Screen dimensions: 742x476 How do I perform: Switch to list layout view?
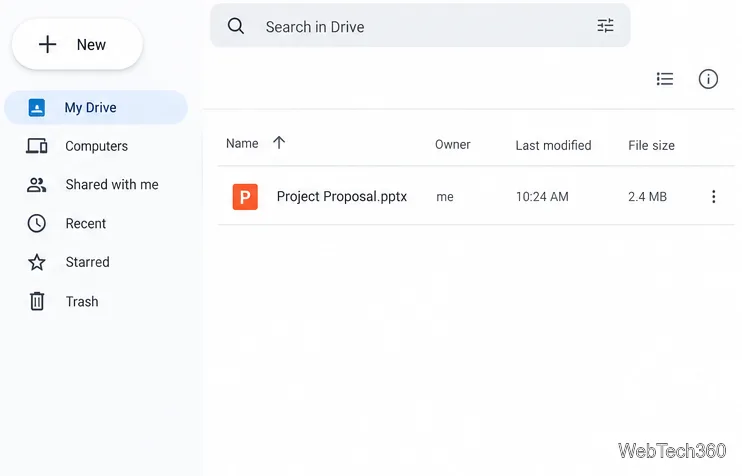(665, 79)
